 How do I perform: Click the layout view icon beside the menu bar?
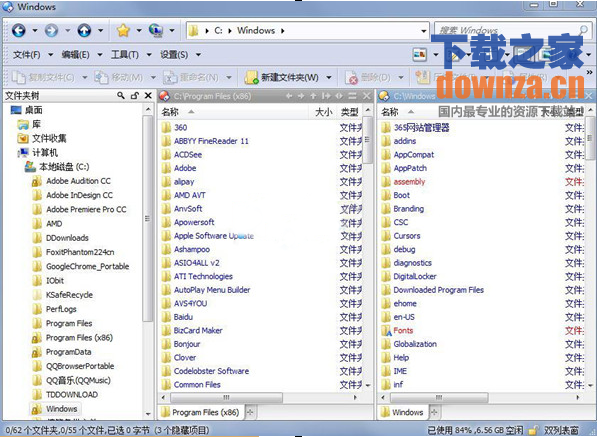tap(420, 54)
